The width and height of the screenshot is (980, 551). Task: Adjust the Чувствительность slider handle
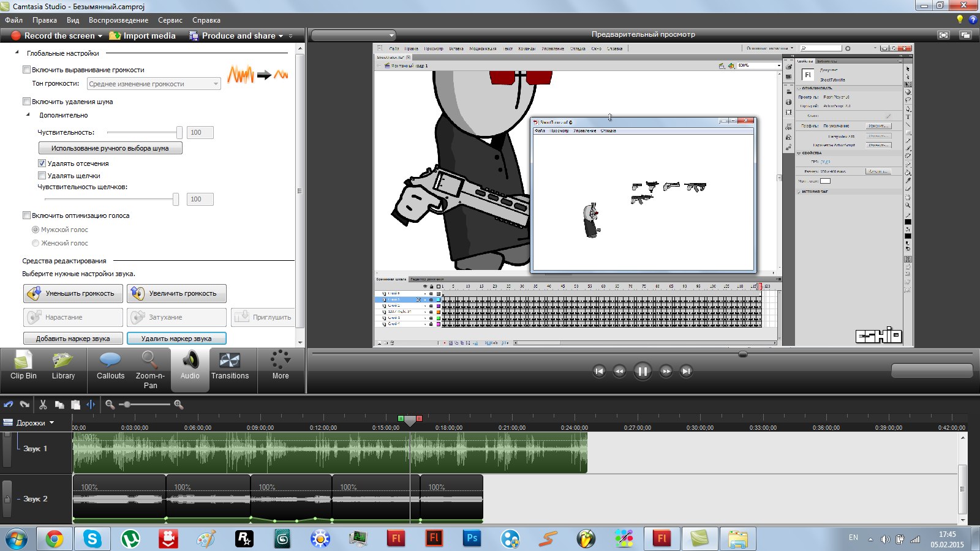pyautogui.click(x=179, y=132)
